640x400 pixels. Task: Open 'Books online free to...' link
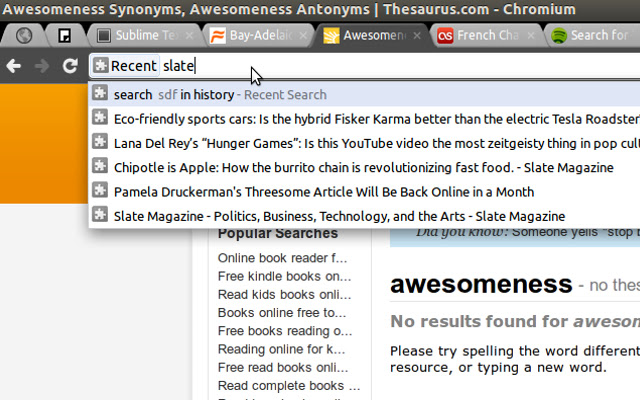coord(282,313)
